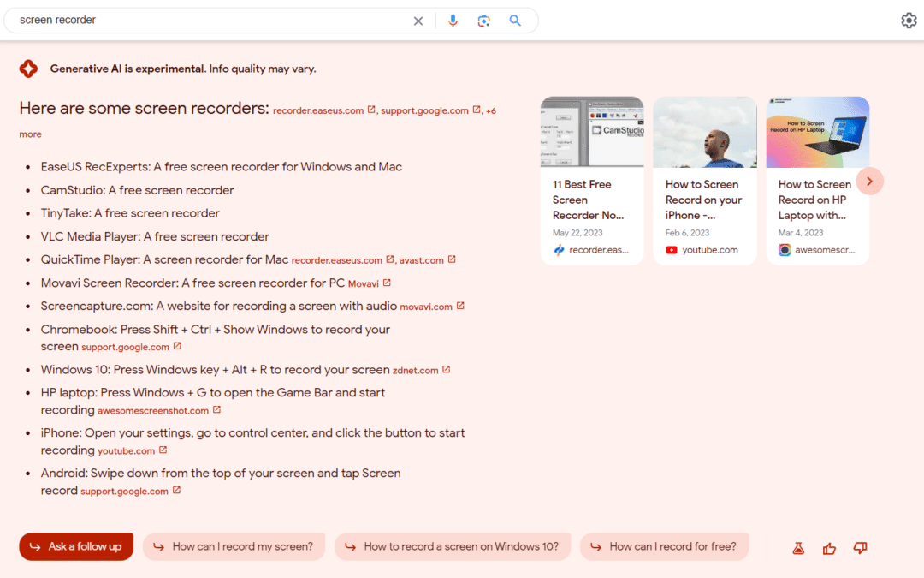Clear the search box with X icon

418,21
